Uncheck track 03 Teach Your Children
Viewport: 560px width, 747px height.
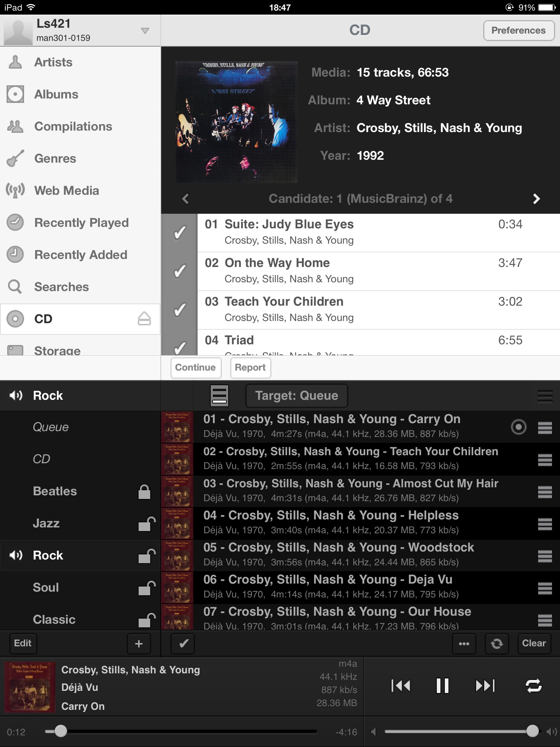point(179,310)
